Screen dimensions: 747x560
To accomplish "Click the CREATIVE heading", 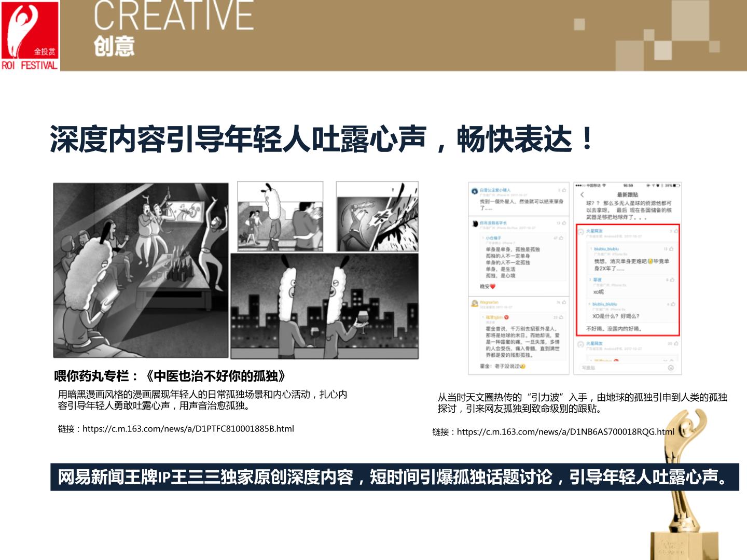I will 174,16.
